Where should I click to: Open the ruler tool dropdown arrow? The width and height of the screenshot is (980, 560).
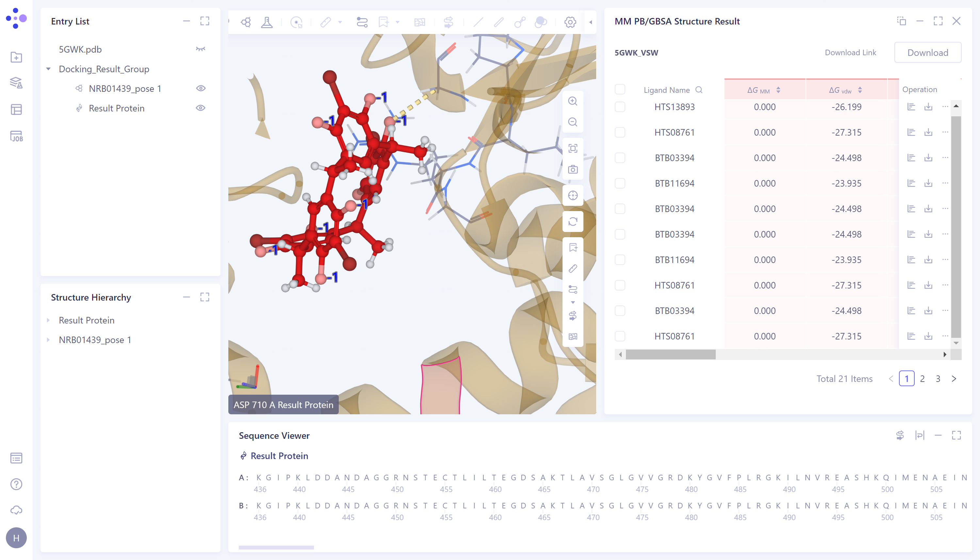tap(340, 22)
